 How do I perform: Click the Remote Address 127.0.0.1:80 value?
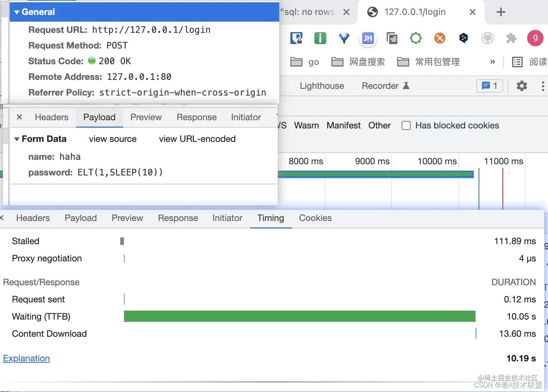pyautogui.click(x=139, y=77)
